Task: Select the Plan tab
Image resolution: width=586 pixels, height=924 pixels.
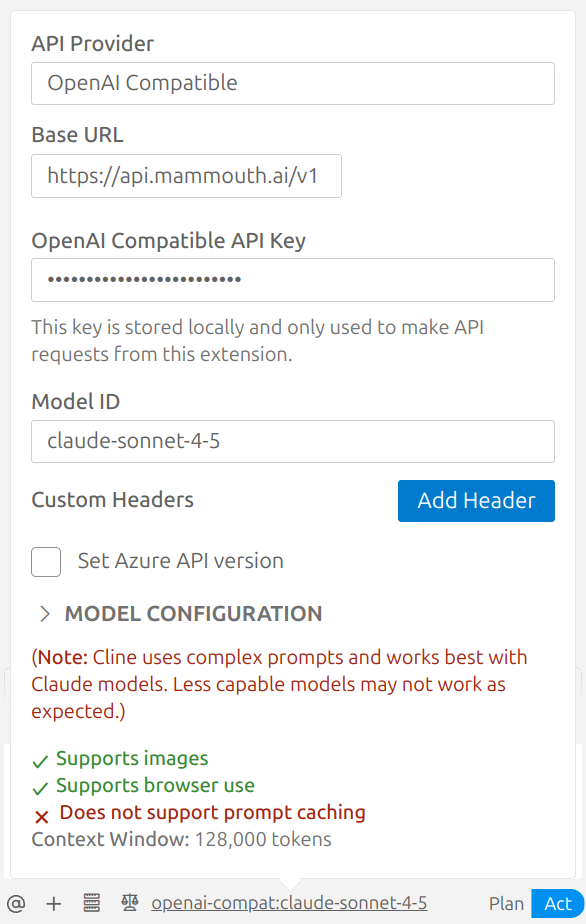Action: click(506, 902)
